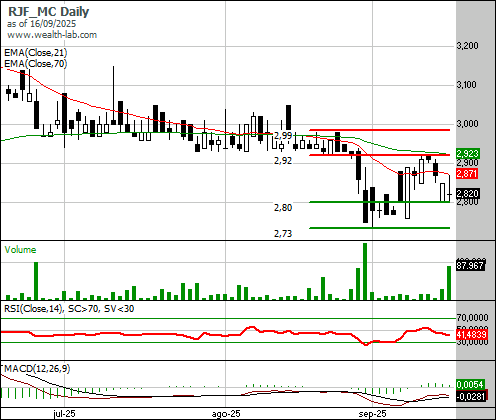The width and height of the screenshot is (496, 420).
Task: Click the last volume bar at the right
Action: pyautogui.click(x=449, y=283)
